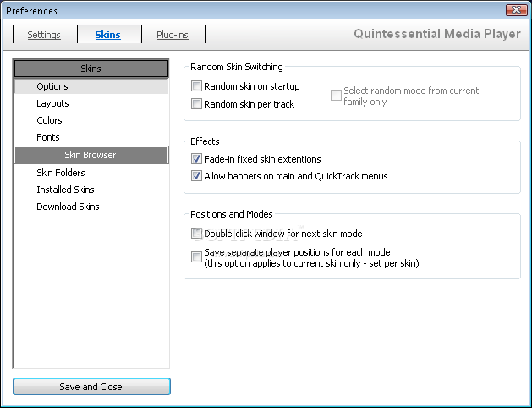Click the Skin Browser section header

coord(91,155)
